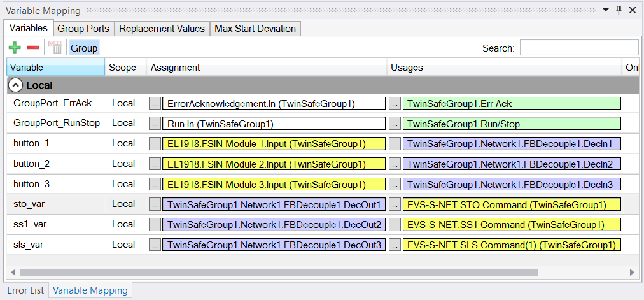The image size is (644, 300).
Task: Browse usages for GroupPort_ErrAck
Action: [x=395, y=104]
